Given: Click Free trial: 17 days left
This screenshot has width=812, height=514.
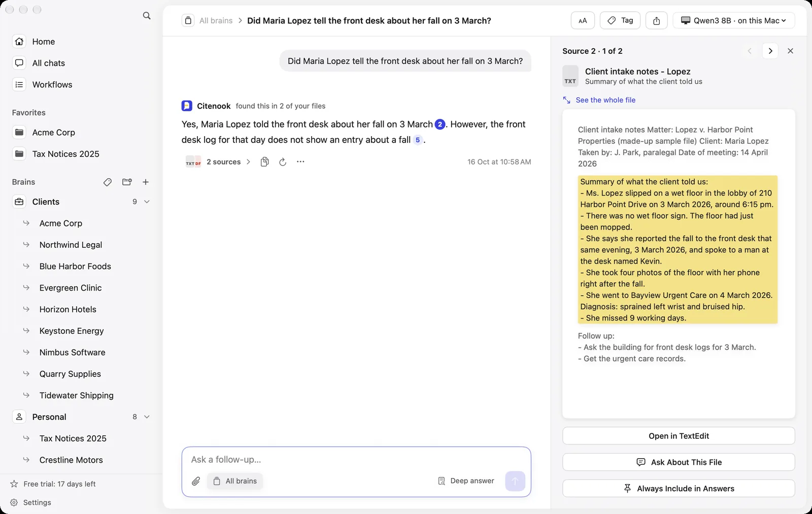Looking at the screenshot, I should click(x=53, y=484).
